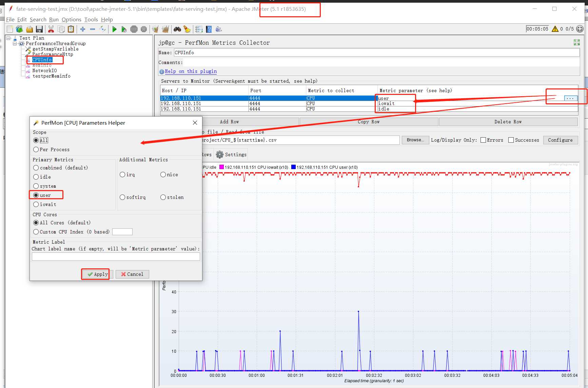Save the test plan with floppy icon

pyautogui.click(x=39, y=29)
